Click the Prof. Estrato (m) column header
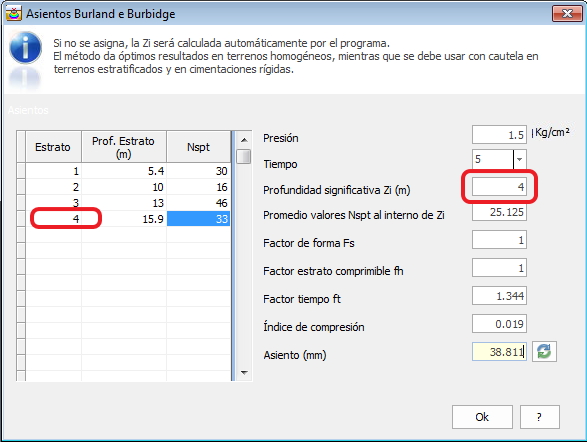 tap(124, 147)
